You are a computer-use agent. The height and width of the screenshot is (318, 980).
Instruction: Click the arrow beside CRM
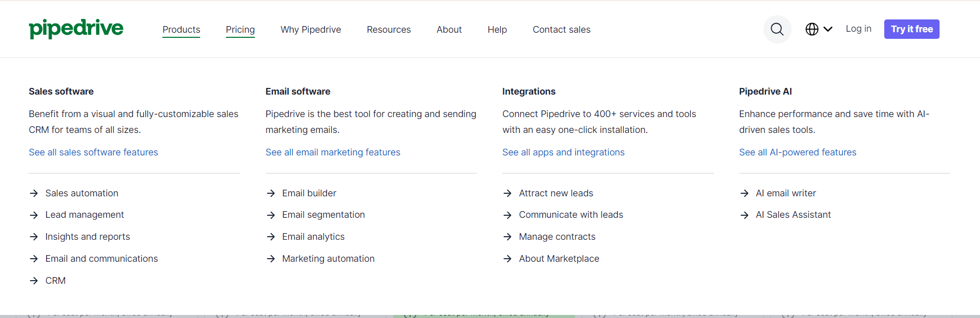[x=34, y=281]
